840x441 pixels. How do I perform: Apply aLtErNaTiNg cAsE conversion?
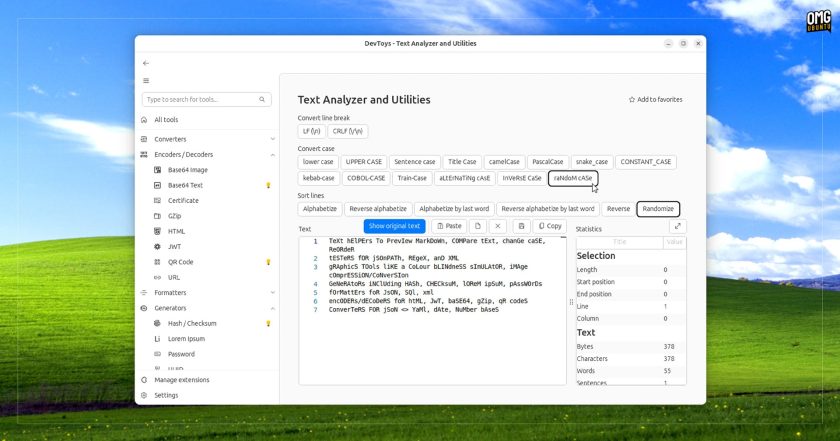[x=464, y=178]
